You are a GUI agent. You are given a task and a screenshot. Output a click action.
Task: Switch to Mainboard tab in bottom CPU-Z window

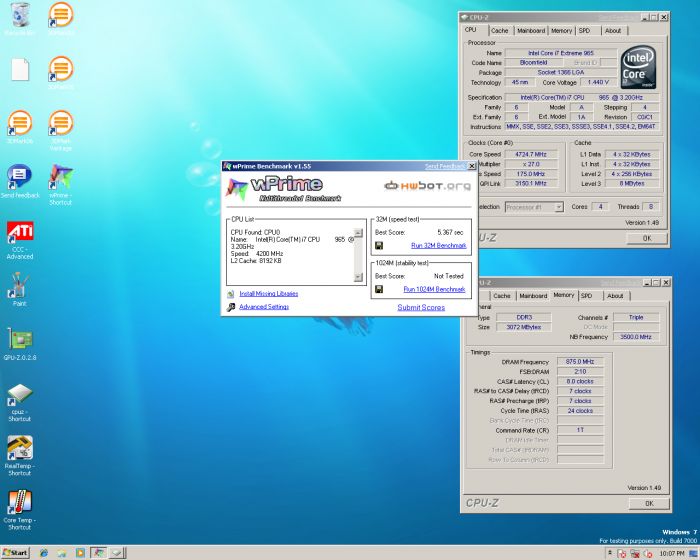pyautogui.click(x=533, y=296)
